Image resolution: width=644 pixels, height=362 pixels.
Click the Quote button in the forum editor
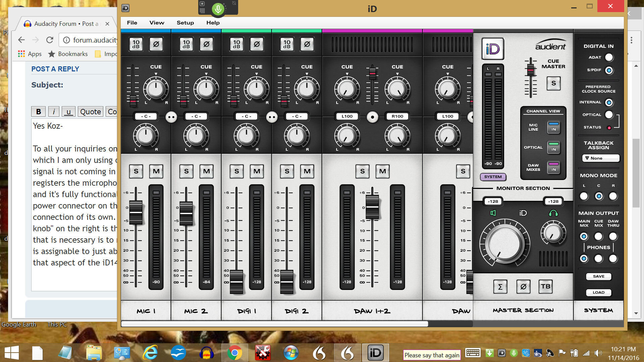(90, 111)
